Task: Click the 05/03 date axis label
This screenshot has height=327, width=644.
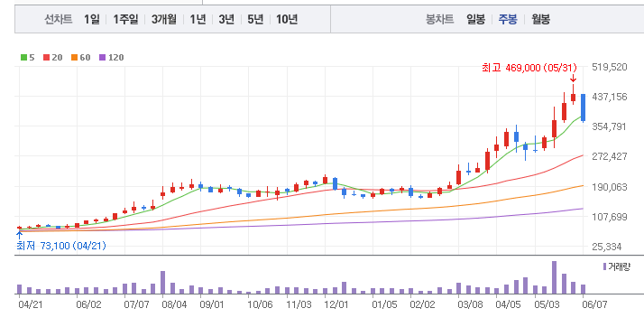Action: 547,304
